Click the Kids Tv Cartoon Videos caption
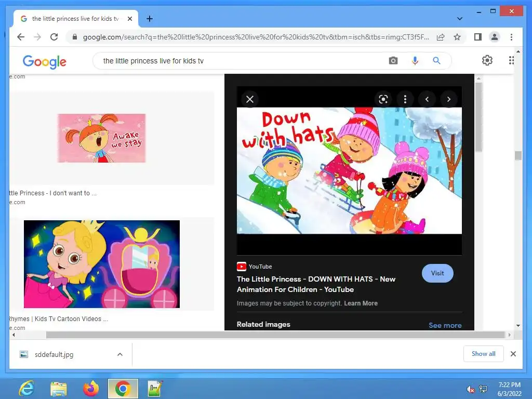Screen dimensions: 532x399 coord(59,319)
